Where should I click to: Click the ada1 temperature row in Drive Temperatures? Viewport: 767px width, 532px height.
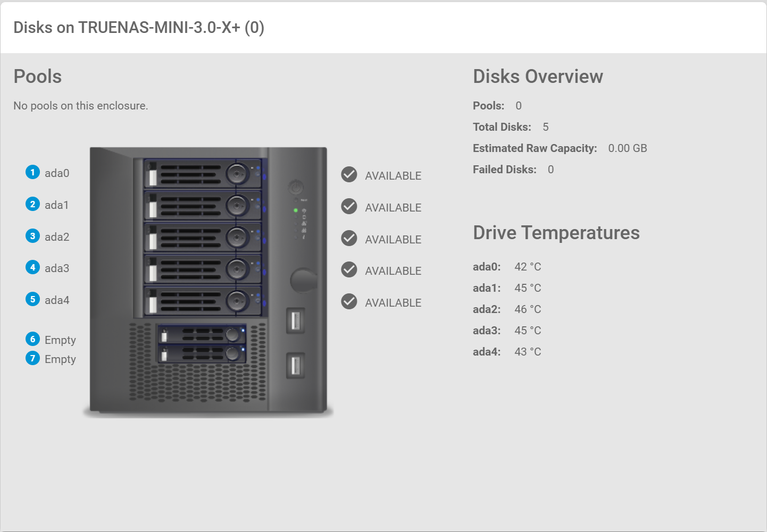(x=507, y=288)
